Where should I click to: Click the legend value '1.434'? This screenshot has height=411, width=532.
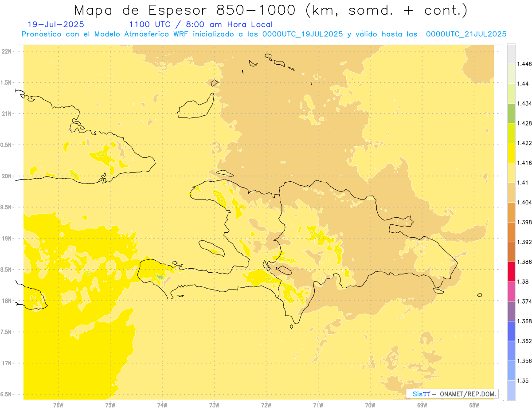(524, 103)
